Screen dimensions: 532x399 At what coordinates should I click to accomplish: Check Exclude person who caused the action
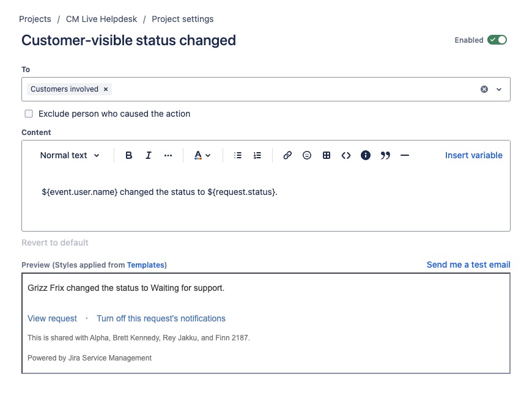(29, 114)
